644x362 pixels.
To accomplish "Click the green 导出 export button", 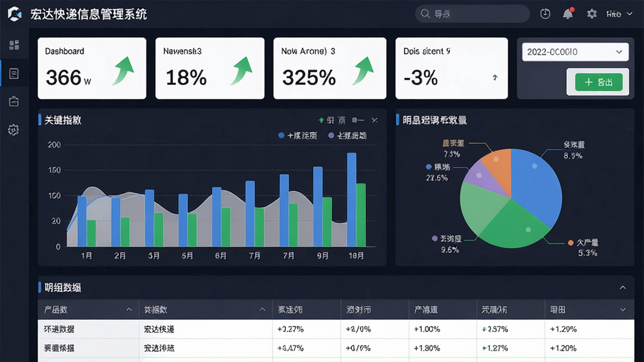I will [599, 82].
